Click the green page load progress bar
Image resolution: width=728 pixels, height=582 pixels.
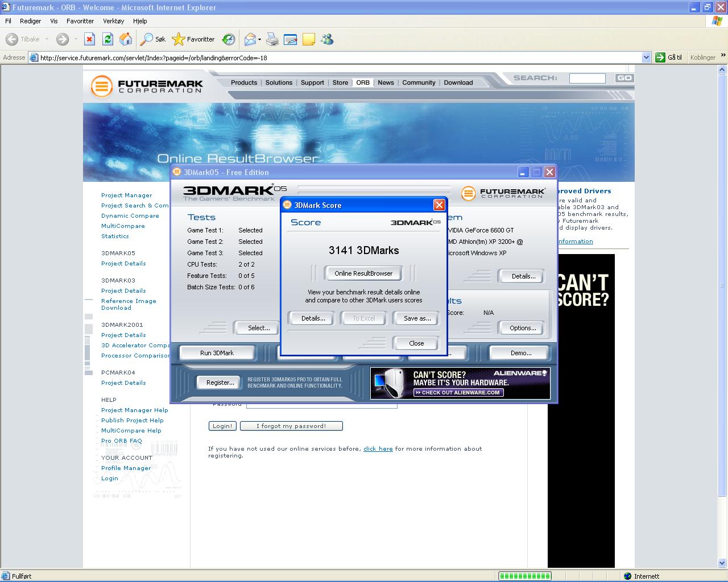(525, 576)
